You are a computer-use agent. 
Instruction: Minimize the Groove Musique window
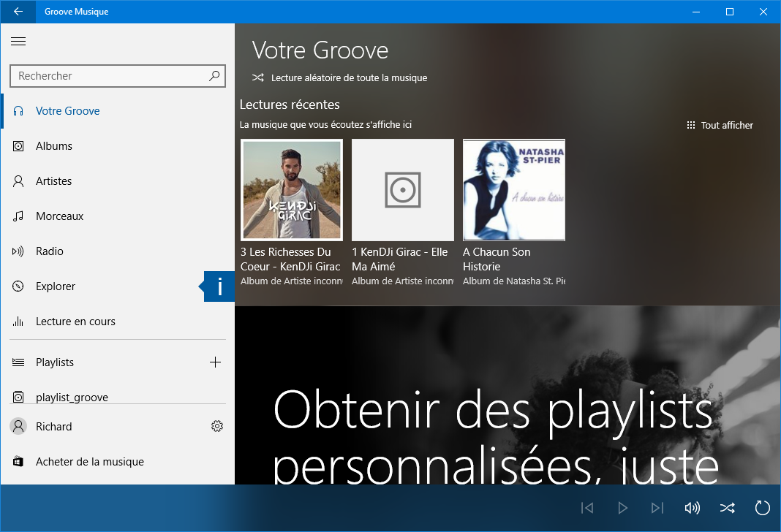[x=696, y=12]
